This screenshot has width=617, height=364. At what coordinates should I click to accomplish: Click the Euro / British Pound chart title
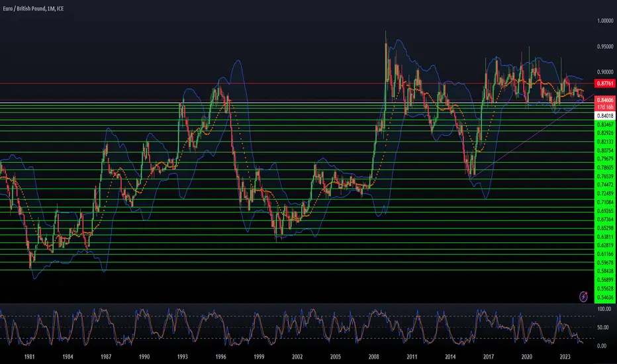(x=33, y=8)
